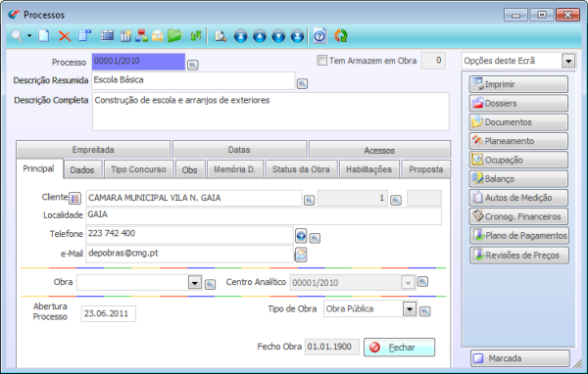Go to next record down-arrow icon
Image resolution: width=588 pixels, height=374 pixels.
pyautogui.click(x=278, y=36)
